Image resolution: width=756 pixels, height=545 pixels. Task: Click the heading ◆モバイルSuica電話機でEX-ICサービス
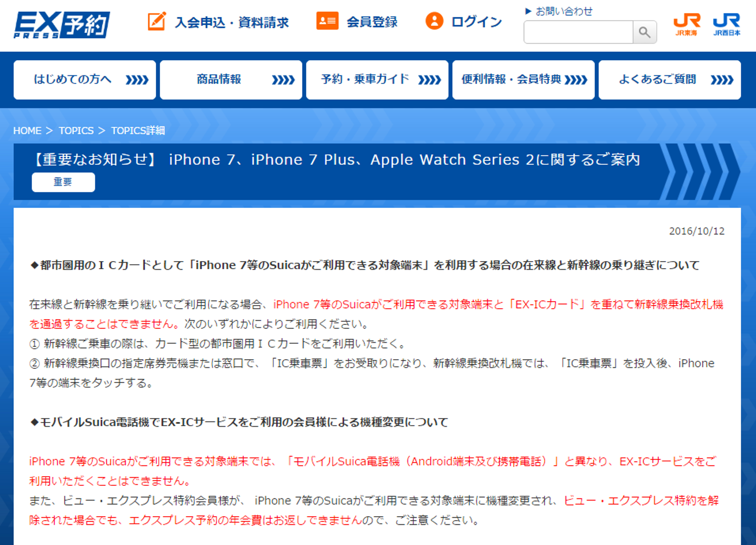pyautogui.click(x=239, y=422)
